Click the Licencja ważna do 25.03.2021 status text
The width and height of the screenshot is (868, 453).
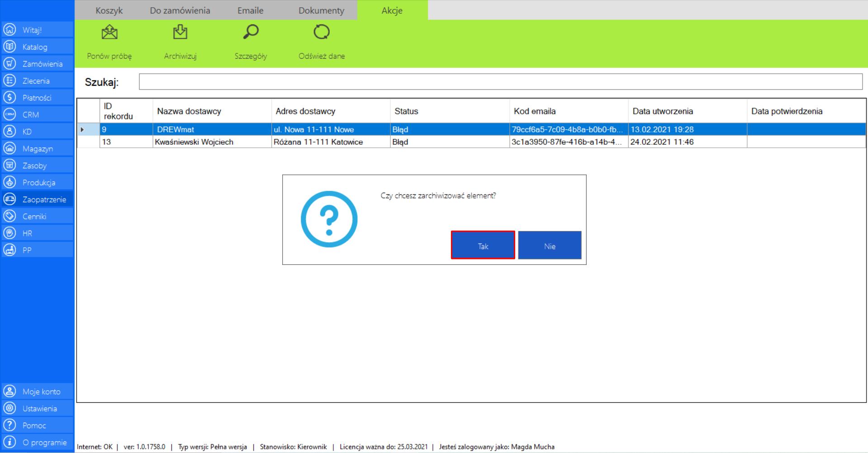click(x=384, y=447)
